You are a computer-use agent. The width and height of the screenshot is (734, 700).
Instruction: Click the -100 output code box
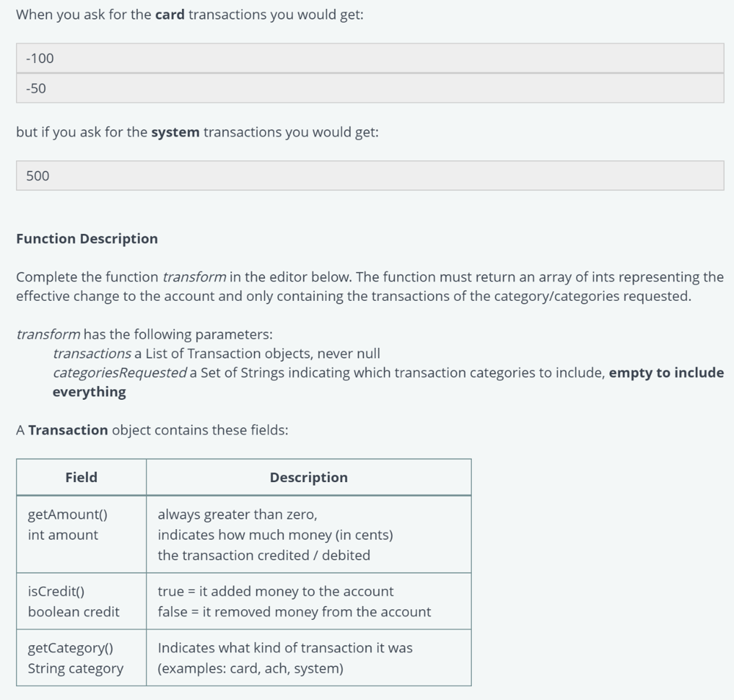[x=370, y=58]
